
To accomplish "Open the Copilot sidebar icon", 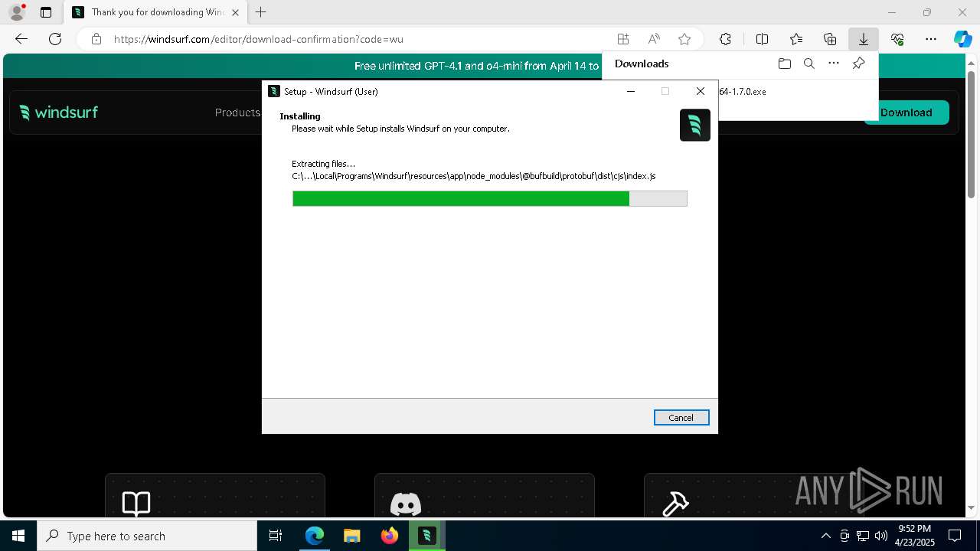I will (962, 39).
